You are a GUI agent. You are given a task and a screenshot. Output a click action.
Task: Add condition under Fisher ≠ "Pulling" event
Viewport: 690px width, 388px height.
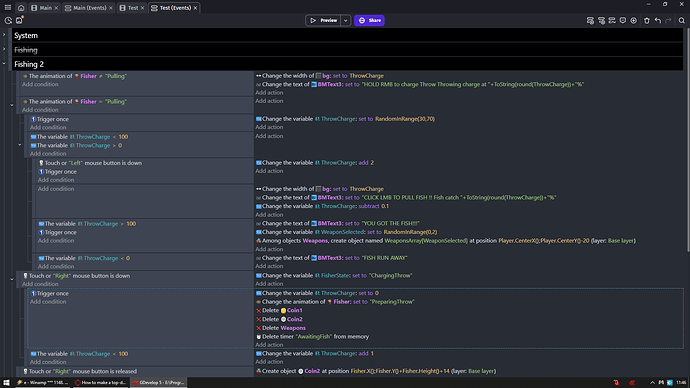40,84
